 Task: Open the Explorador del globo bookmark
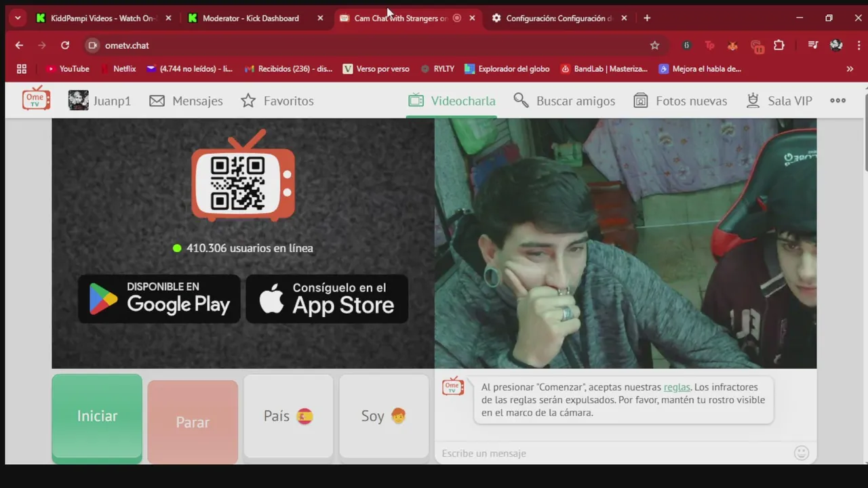507,68
